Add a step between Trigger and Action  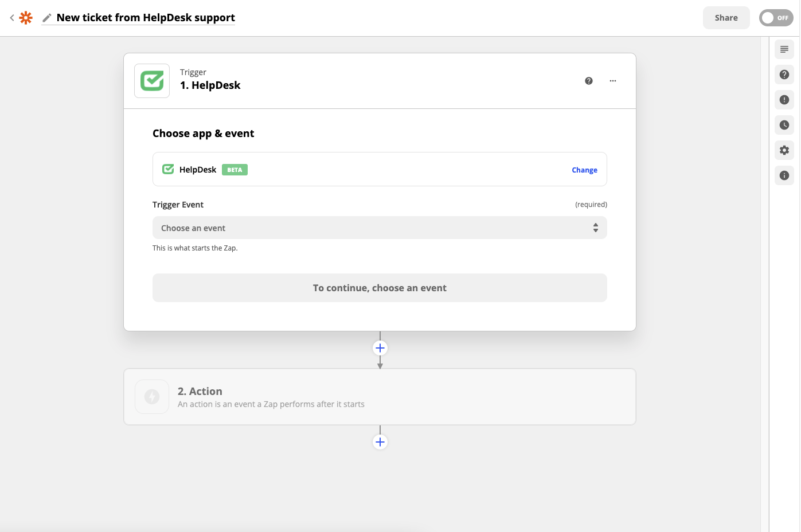coord(380,348)
